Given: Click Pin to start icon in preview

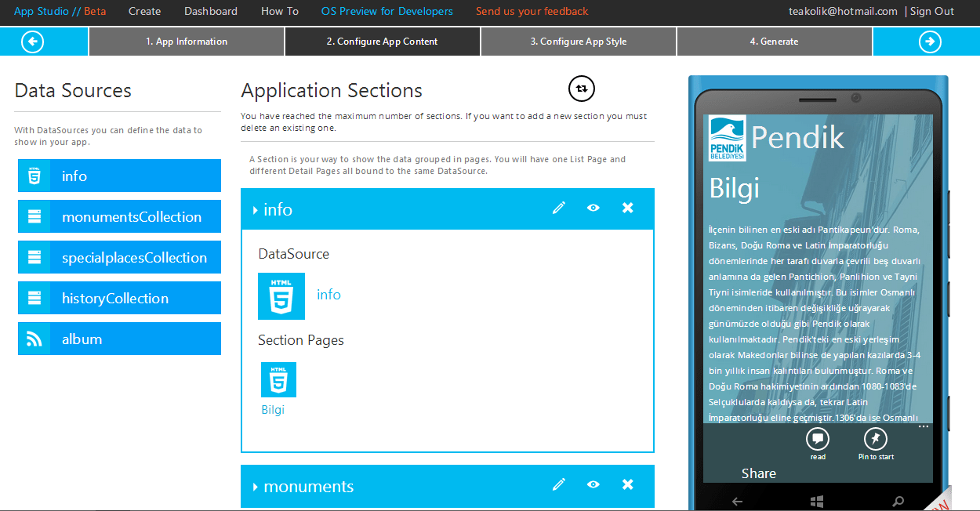Looking at the screenshot, I should [876, 439].
